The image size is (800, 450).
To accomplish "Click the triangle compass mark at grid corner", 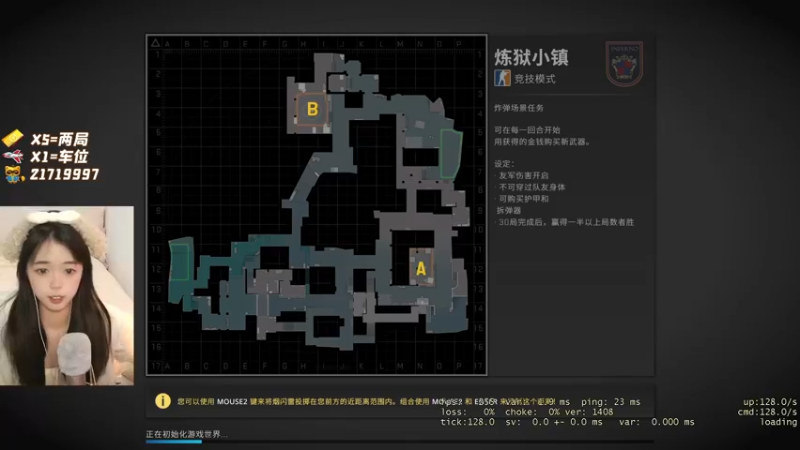I will (x=156, y=43).
